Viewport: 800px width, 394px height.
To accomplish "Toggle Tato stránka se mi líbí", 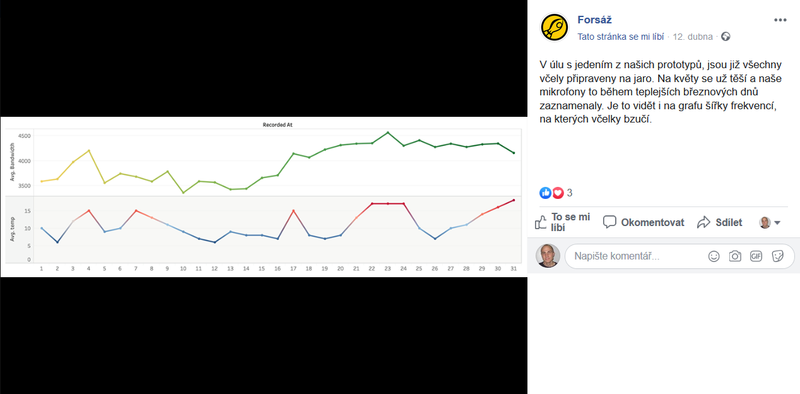I will [x=620, y=37].
